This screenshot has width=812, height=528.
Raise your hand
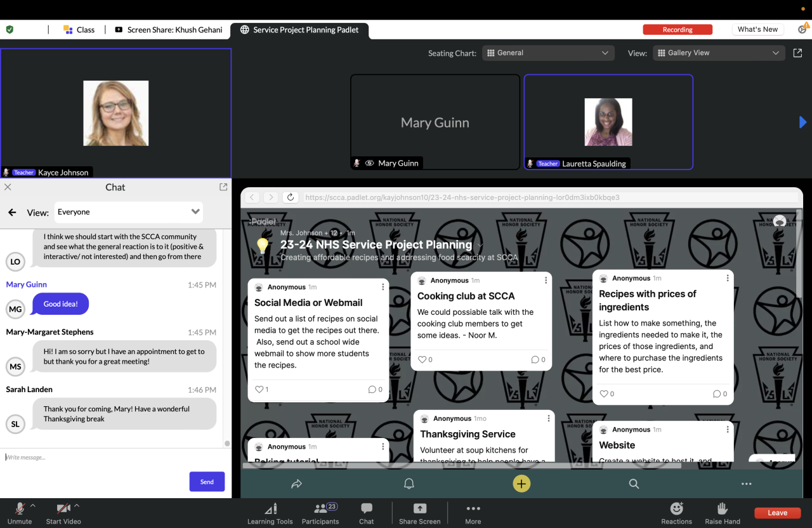[723, 513]
